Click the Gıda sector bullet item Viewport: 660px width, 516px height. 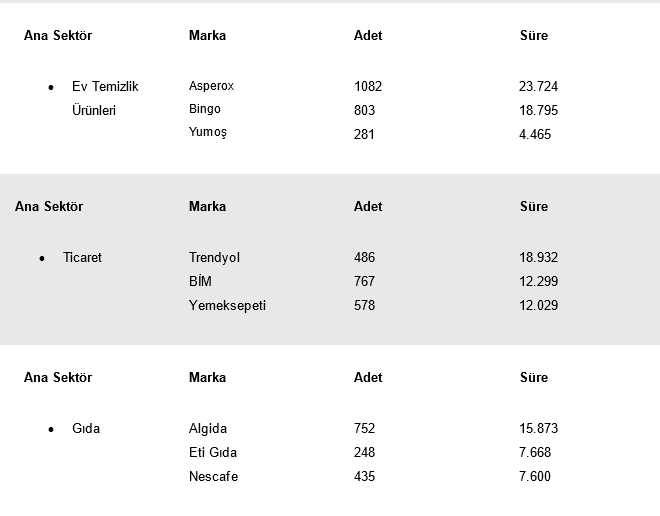[x=86, y=428]
